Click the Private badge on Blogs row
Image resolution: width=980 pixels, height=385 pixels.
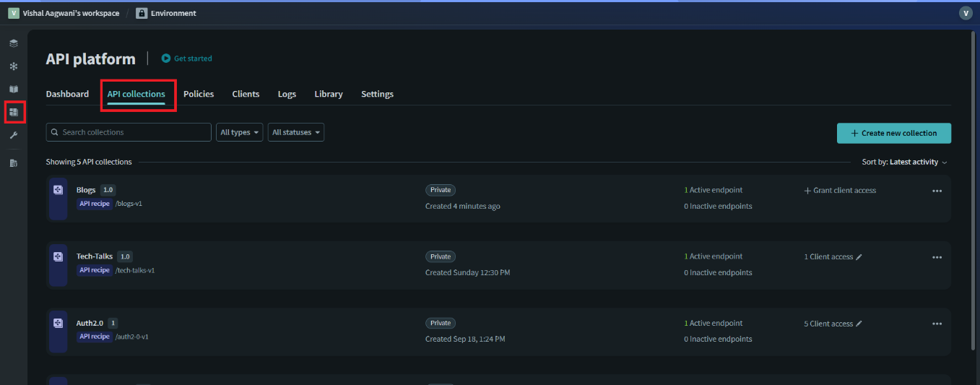(x=441, y=190)
